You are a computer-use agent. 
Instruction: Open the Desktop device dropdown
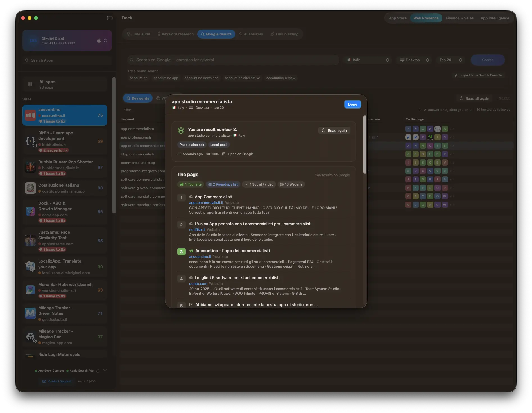tap(415, 60)
